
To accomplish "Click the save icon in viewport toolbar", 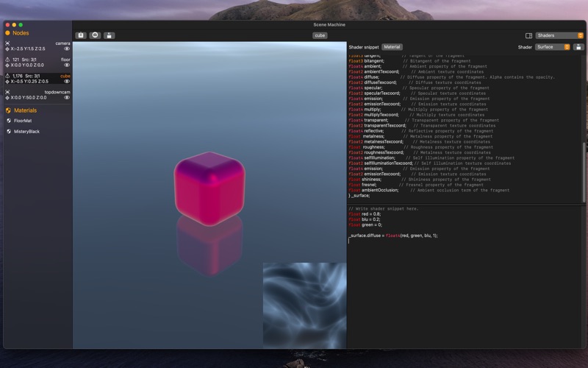I will [109, 35].
